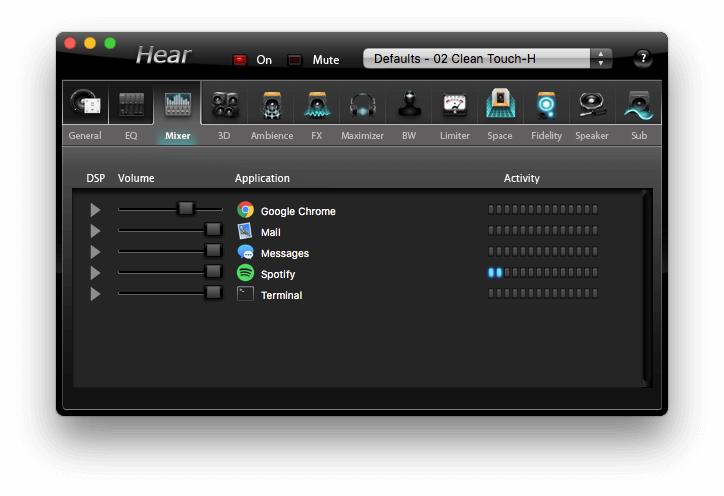Toggle the On power switch
The width and height of the screenshot is (724, 496).
240,60
